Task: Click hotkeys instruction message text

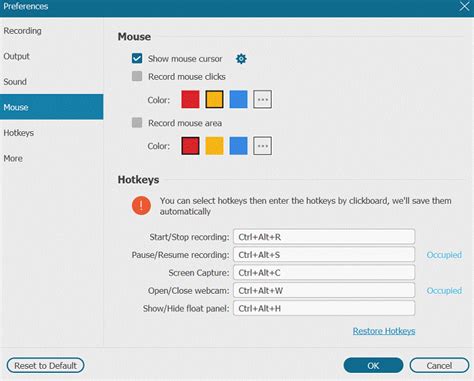Action: 305,206
